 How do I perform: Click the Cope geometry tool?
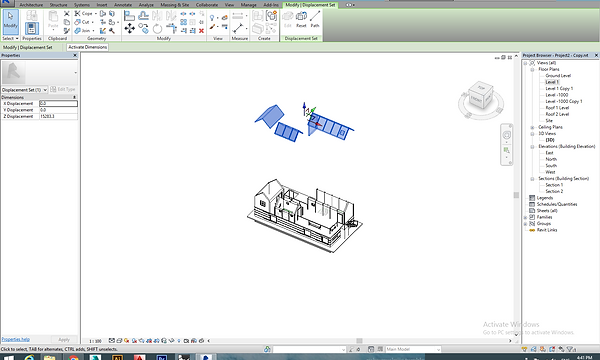(84, 13)
